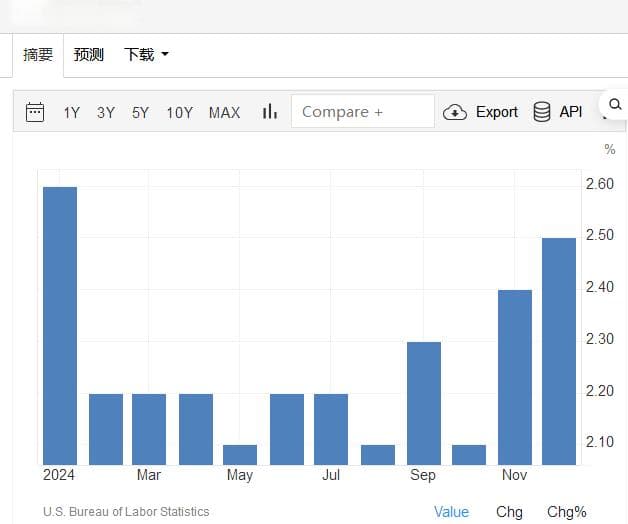Click the API database icon
Viewport: 628px width, 524px height.
541,112
